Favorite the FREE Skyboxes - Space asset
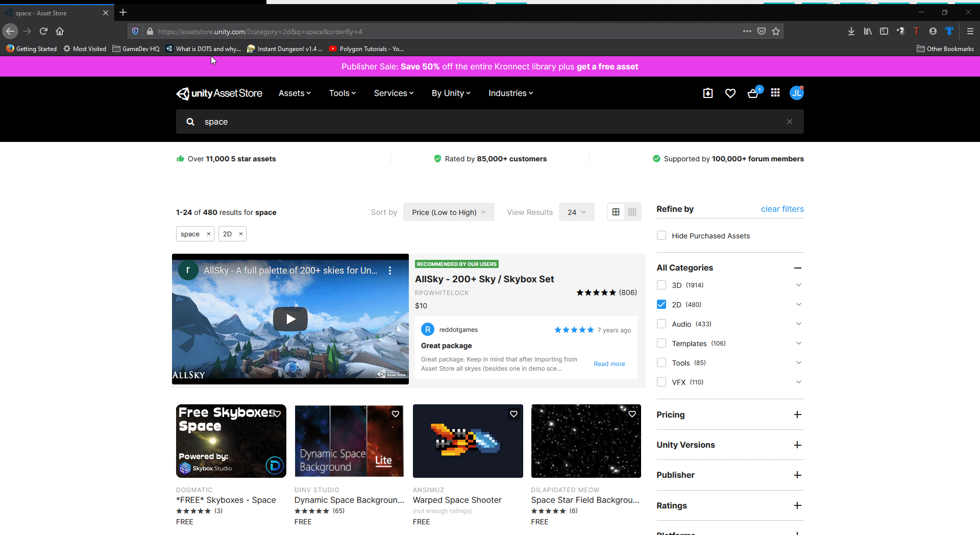 (277, 414)
